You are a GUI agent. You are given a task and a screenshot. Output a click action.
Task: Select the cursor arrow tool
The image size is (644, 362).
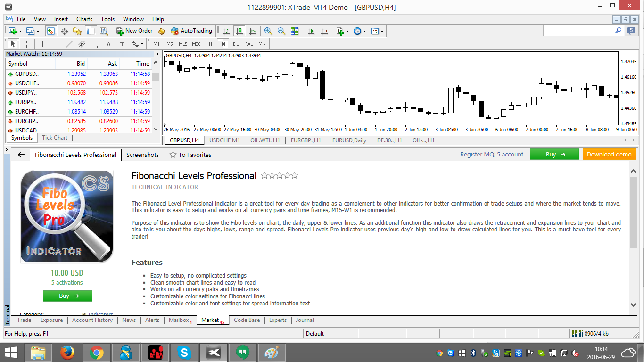13,44
